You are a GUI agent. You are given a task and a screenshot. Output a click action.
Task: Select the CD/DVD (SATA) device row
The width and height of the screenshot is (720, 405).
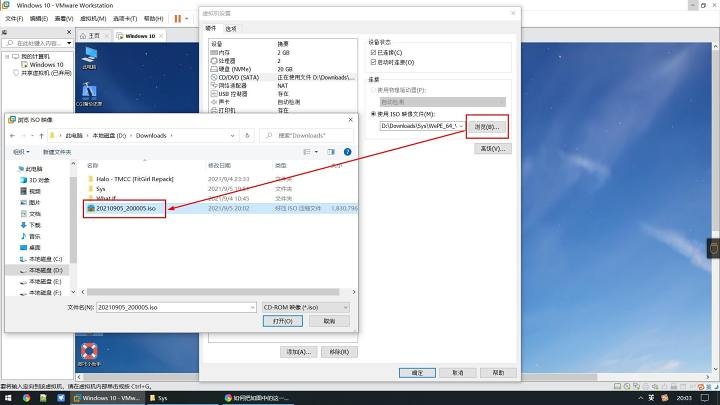click(x=282, y=77)
